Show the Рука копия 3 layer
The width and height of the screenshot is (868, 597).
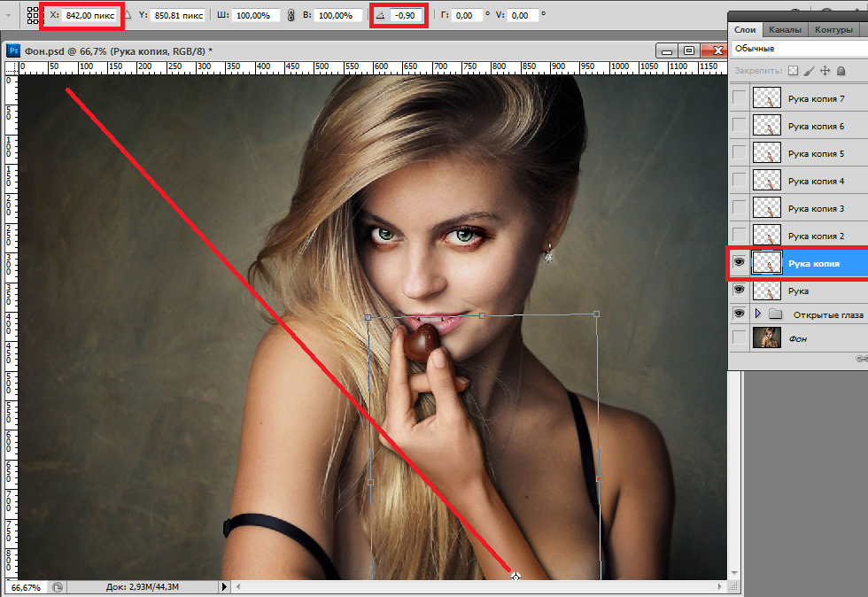[x=739, y=207]
